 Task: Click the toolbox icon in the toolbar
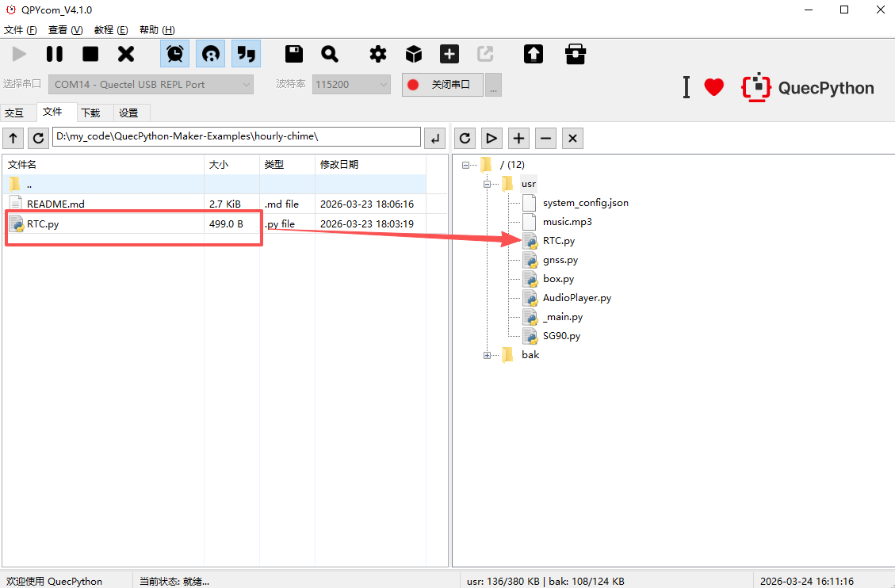[576, 54]
